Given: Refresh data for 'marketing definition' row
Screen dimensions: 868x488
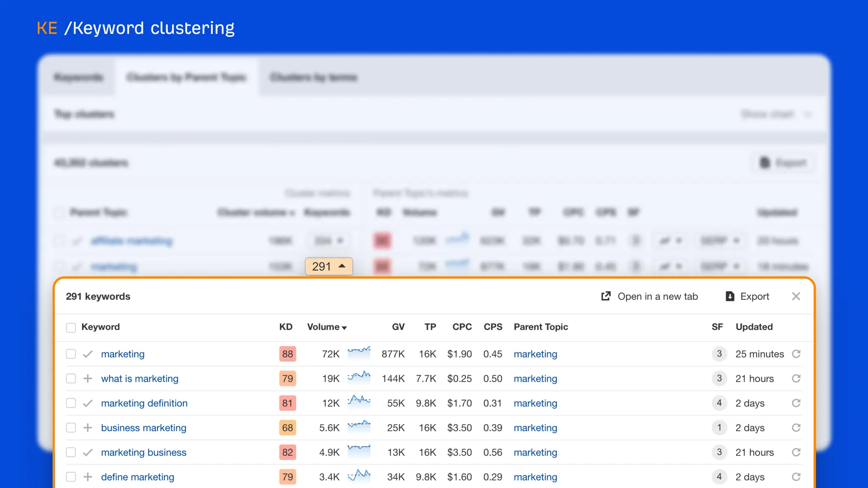Looking at the screenshot, I should [x=796, y=403].
